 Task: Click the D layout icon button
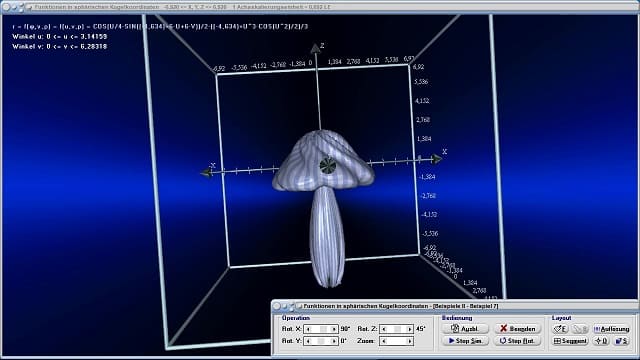tap(601, 341)
